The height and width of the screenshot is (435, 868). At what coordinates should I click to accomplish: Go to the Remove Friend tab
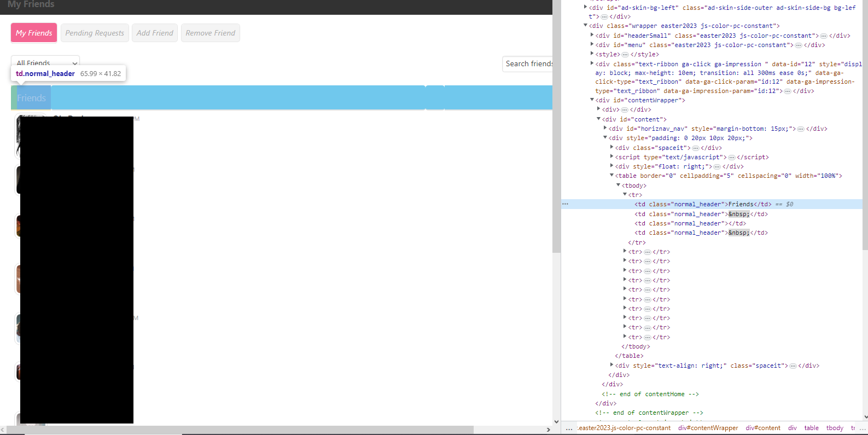click(x=210, y=33)
